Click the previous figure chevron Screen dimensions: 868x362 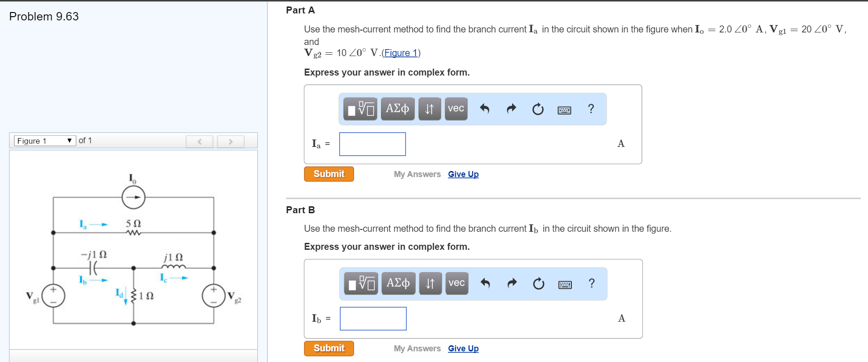coord(199,141)
